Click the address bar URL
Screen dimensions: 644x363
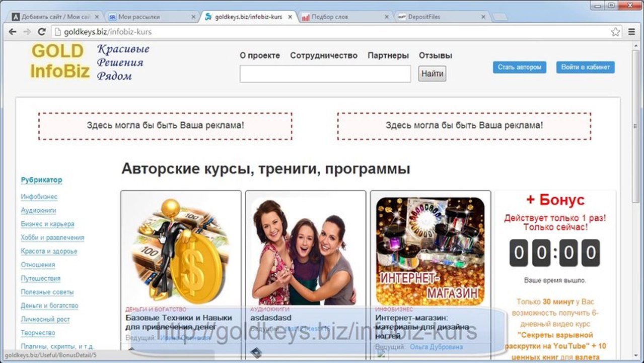point(108,32)
